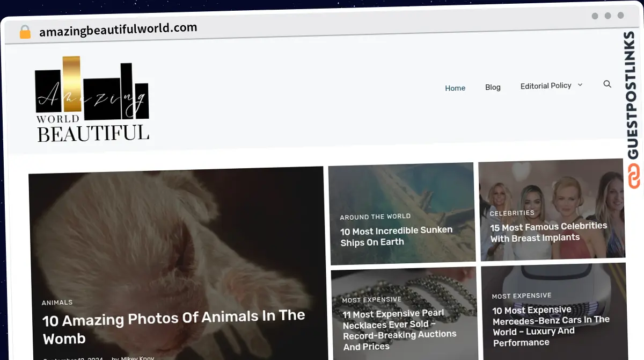Open the Home menu item
The height and width of the screenshot is (360, 644).
pyautogui.click(x=455, y=88)
